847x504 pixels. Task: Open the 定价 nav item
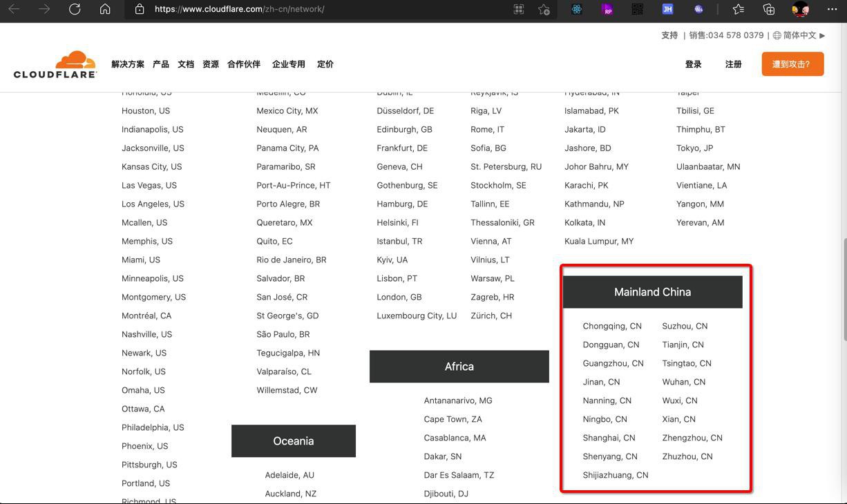(325, 64)
